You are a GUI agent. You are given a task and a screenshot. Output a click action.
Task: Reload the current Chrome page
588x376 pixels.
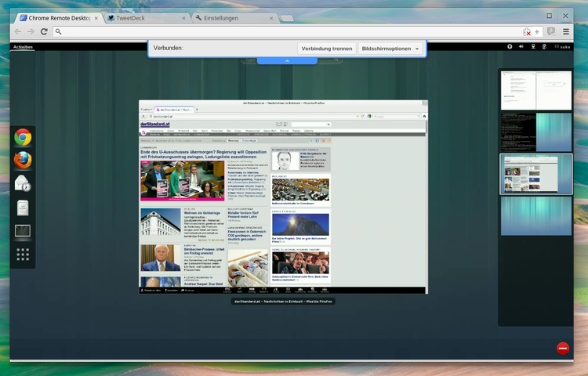pyautogui.click(x=45, y=31)
